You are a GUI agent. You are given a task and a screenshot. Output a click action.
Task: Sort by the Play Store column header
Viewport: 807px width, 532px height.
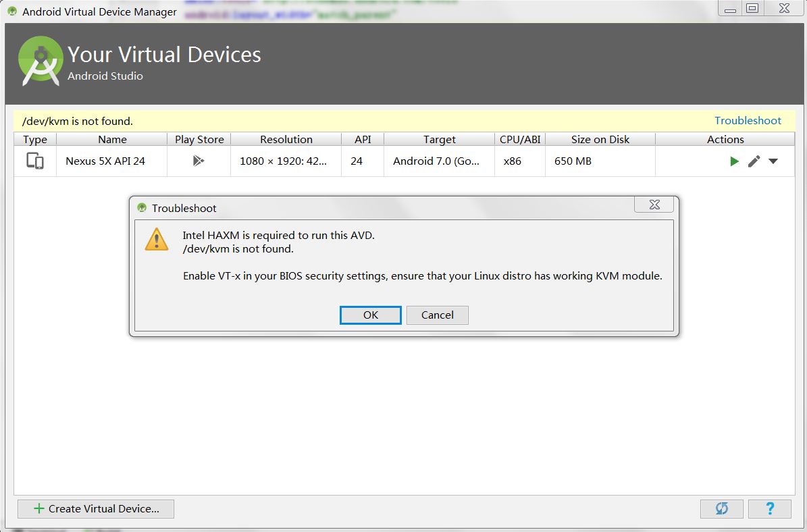199,140
